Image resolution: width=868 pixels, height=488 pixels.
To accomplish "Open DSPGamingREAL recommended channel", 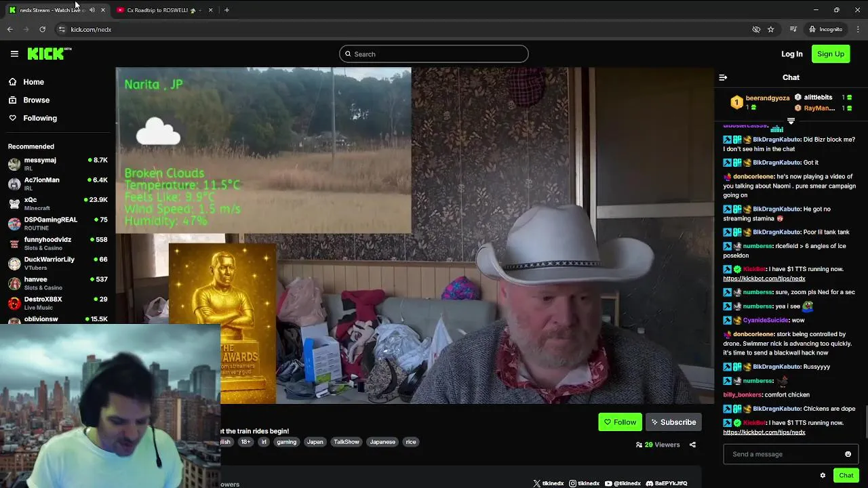I will coord(58,224).
